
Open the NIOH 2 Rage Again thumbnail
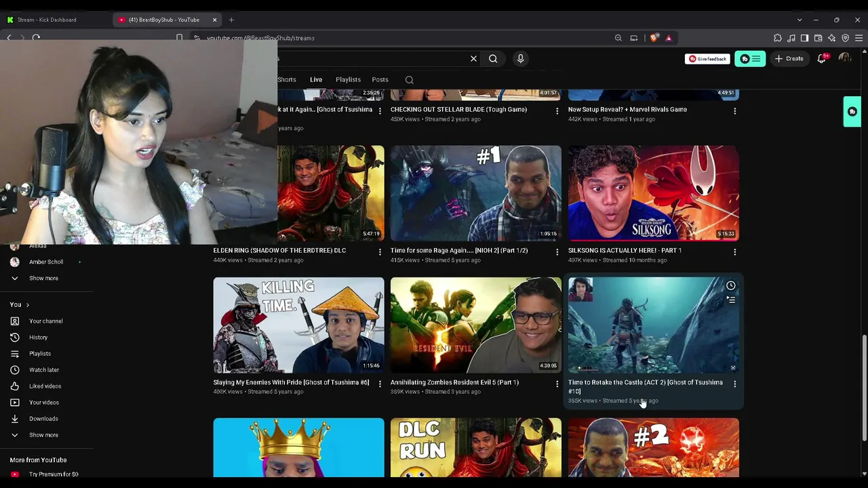click(476, 193)
